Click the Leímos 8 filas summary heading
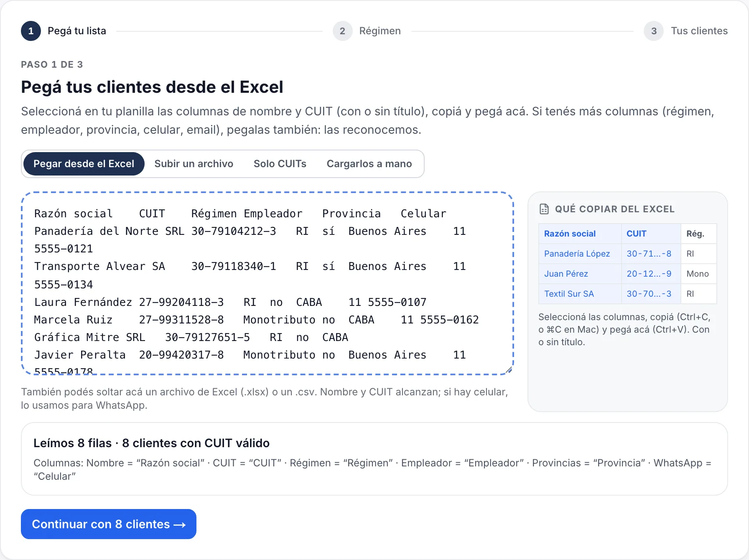This screenshot has width=749, height=560. pyautogui.click(x=151, y=443)
